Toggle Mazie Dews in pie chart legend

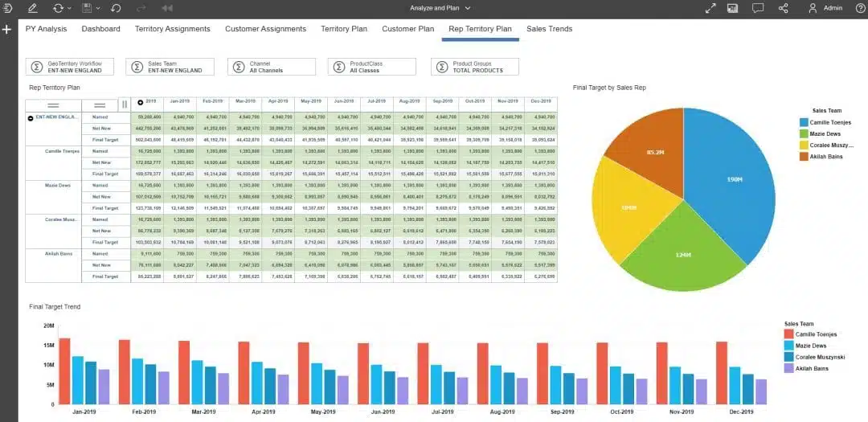pyautogui.click(x=820, y=133)
